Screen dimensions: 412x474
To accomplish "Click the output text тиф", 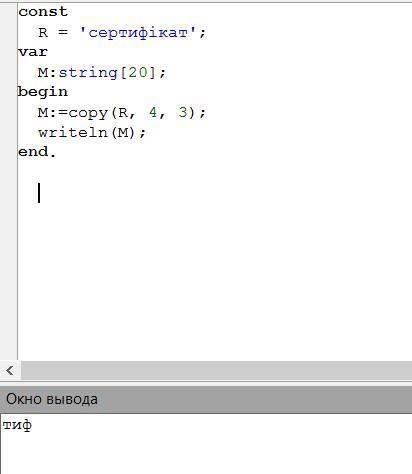I will point(17,425).
